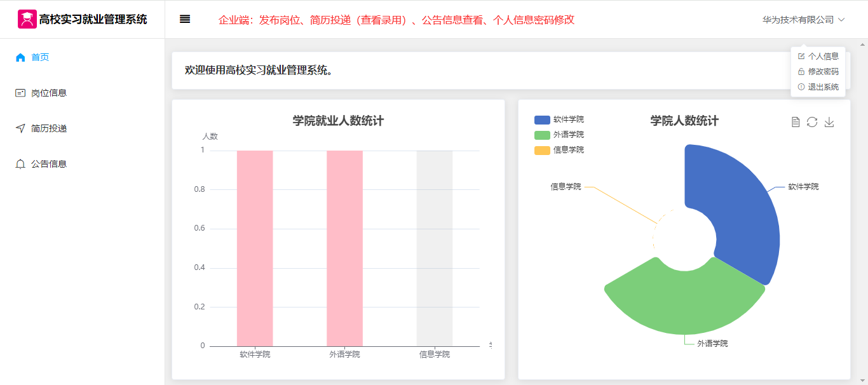The height and width of the screenshot is (385, 868).
Task: Click the restore refresh icon on pie chart
Action: click(812, 122)
